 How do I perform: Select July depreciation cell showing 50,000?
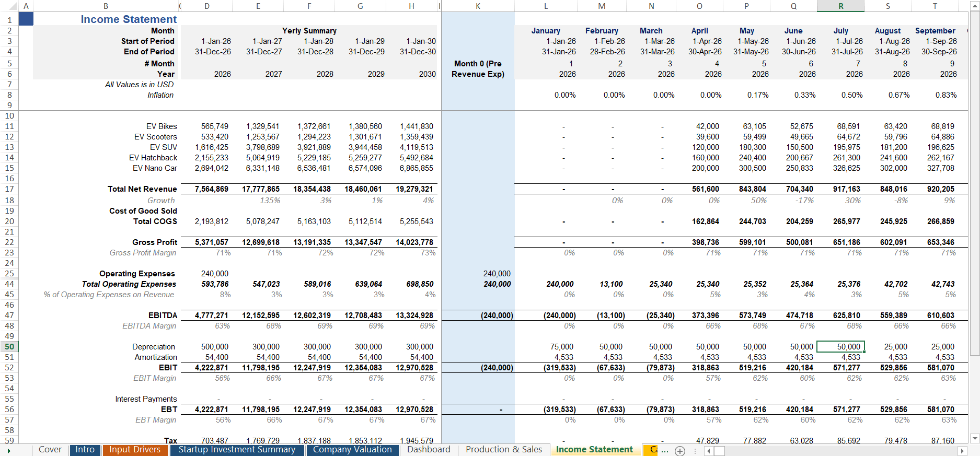point(840,347)
